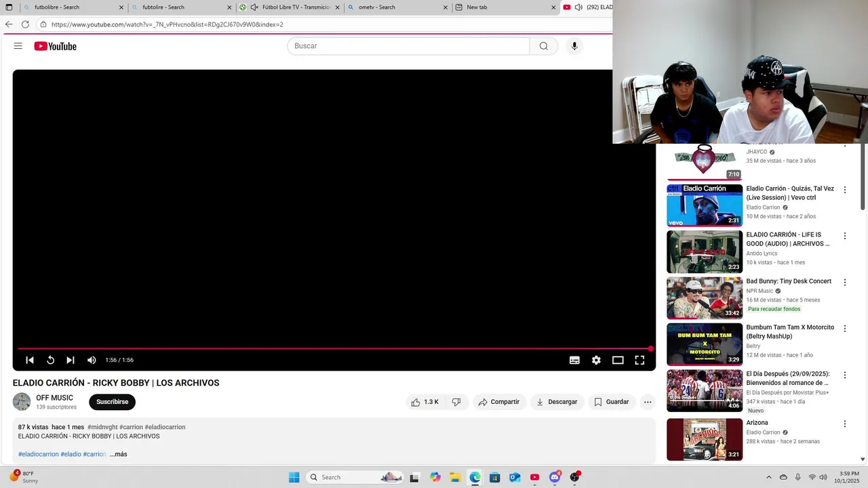Switch to the fubtolibre - Search tab
The image size is (868, 488).
[182, 7]
